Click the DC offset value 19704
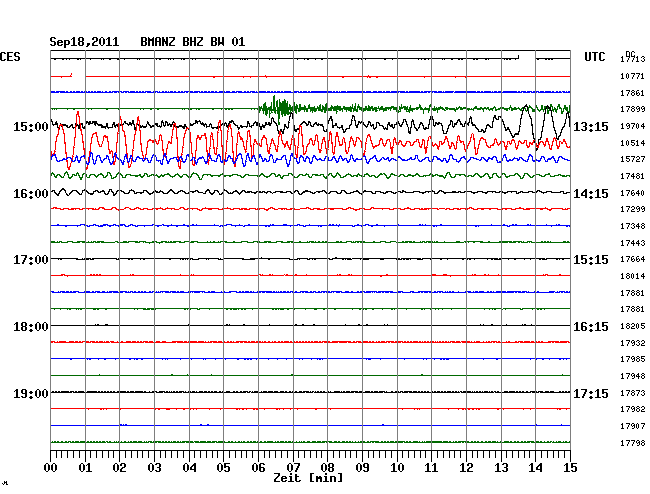Screen dimensions: 650x494 (633, 126)
